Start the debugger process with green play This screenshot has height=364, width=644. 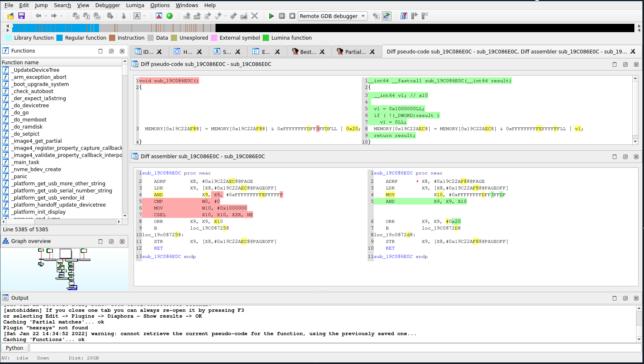click(x=271, y=16)
